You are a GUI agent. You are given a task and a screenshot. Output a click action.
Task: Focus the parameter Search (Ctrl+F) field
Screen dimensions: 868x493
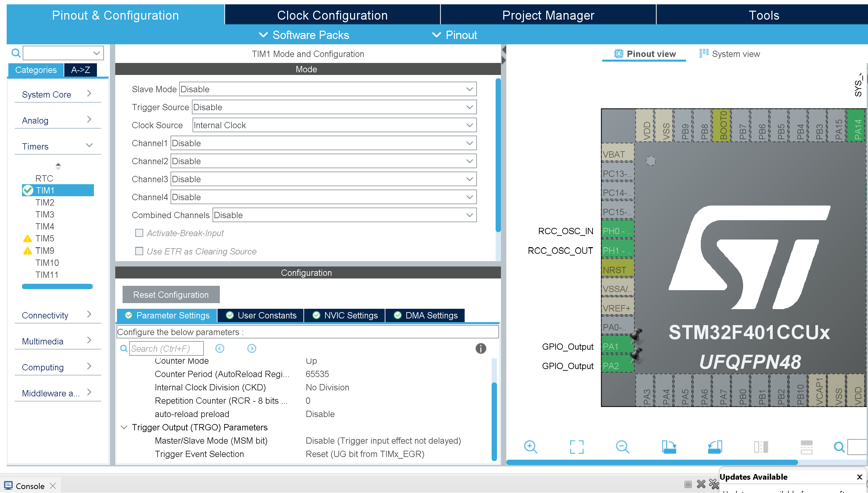[166, 348]
